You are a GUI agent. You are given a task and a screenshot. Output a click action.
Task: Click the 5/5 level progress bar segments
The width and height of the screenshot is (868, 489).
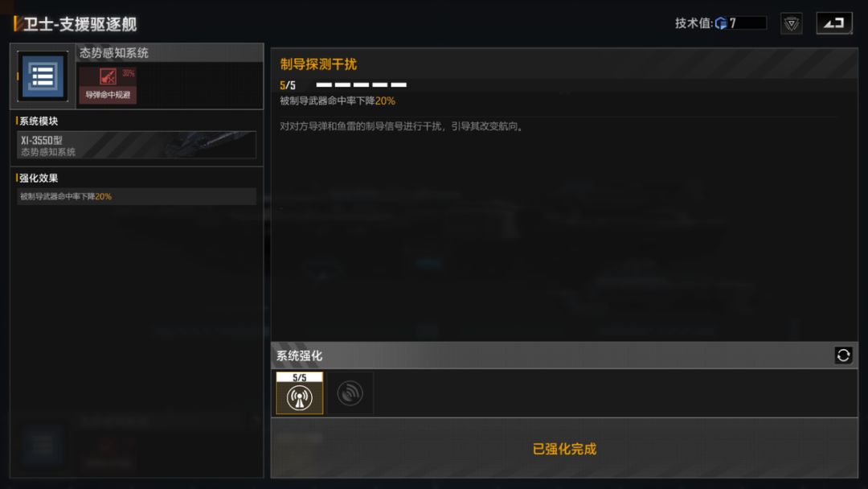[362, 84]
